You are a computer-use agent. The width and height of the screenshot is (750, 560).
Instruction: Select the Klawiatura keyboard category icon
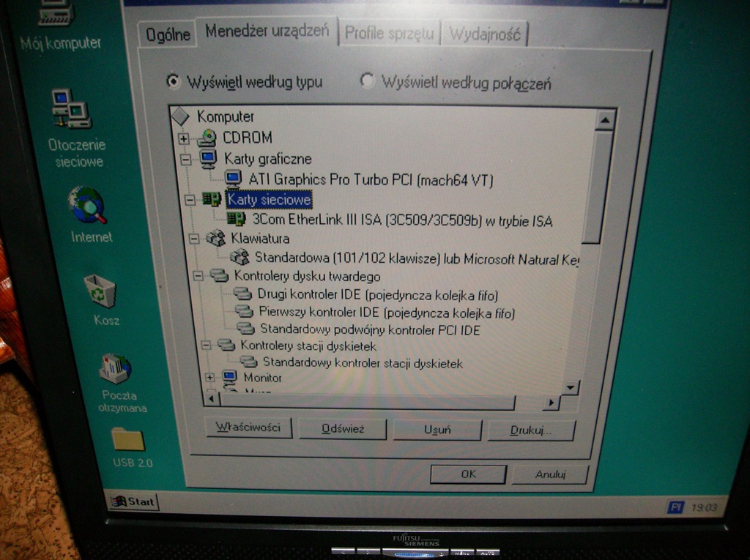point(216,238)
